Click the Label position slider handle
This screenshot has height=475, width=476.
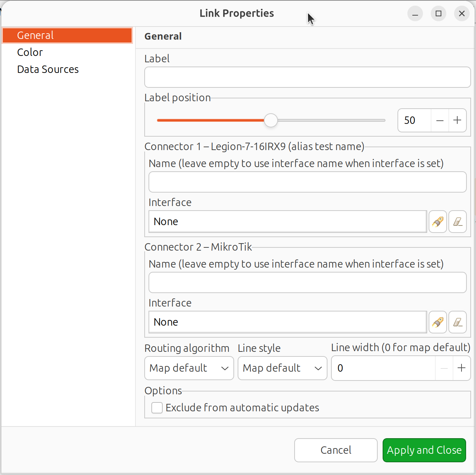pyautogui.click(x=271, y=120)
